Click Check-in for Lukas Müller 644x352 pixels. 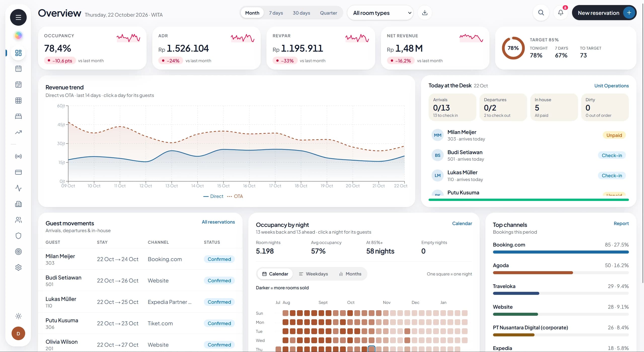pyautogui.click(x=612, y=175)
